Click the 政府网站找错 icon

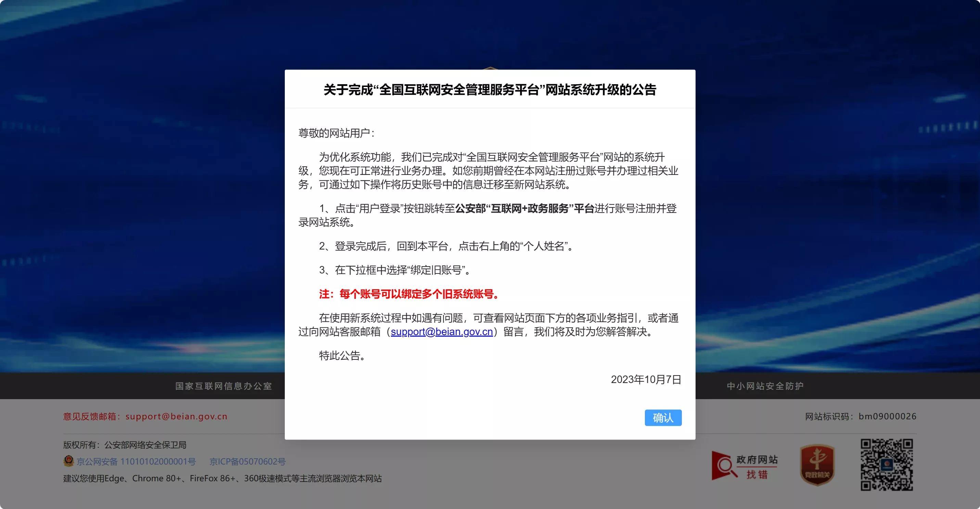coord(744,466)
